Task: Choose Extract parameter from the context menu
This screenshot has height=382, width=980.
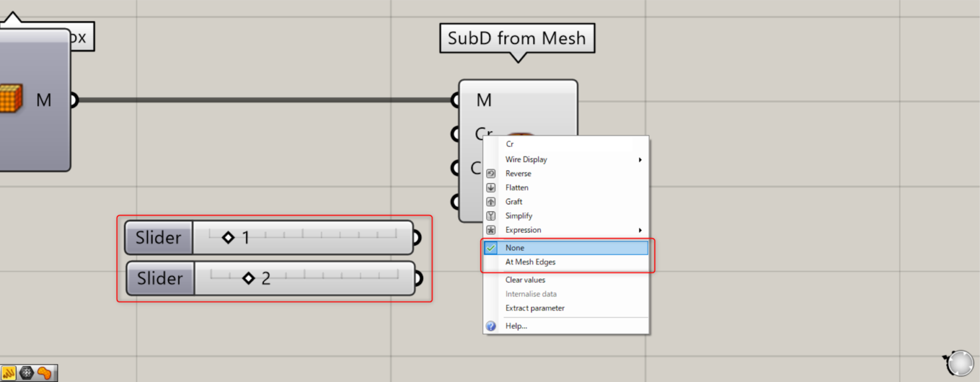Action: point(536,308)
